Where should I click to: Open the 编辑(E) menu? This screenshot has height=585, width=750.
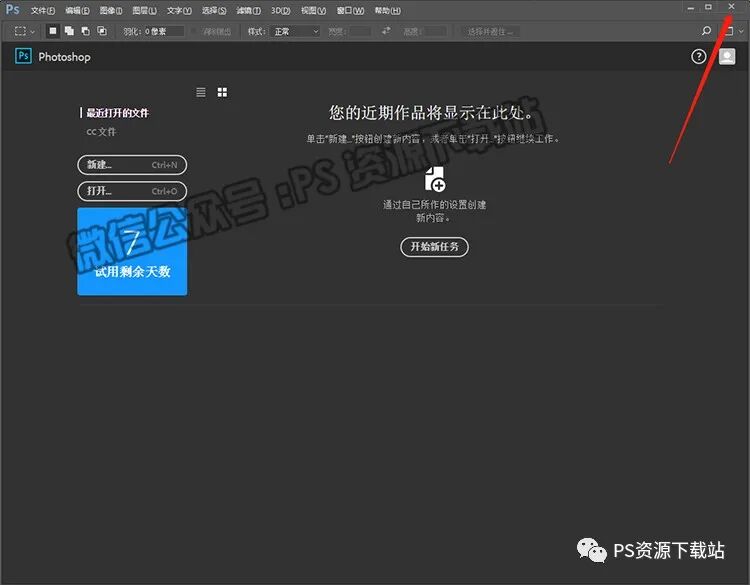click(77, 10)
